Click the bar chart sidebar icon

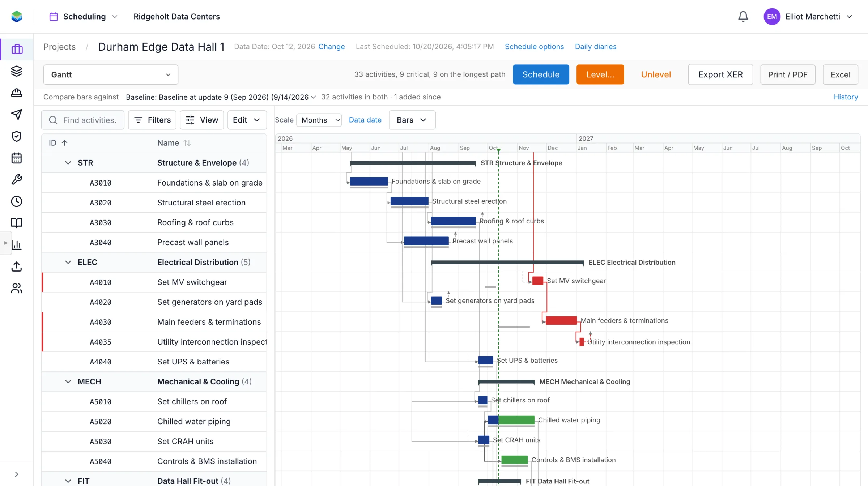pos(17,244)
